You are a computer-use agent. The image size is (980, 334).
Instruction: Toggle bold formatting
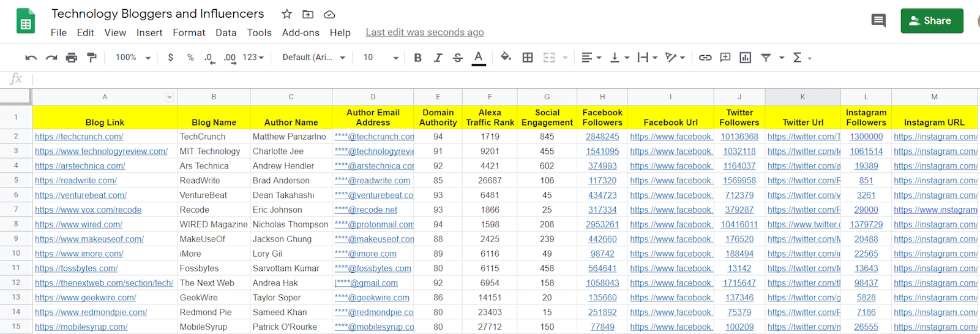[x=417, y=58]
